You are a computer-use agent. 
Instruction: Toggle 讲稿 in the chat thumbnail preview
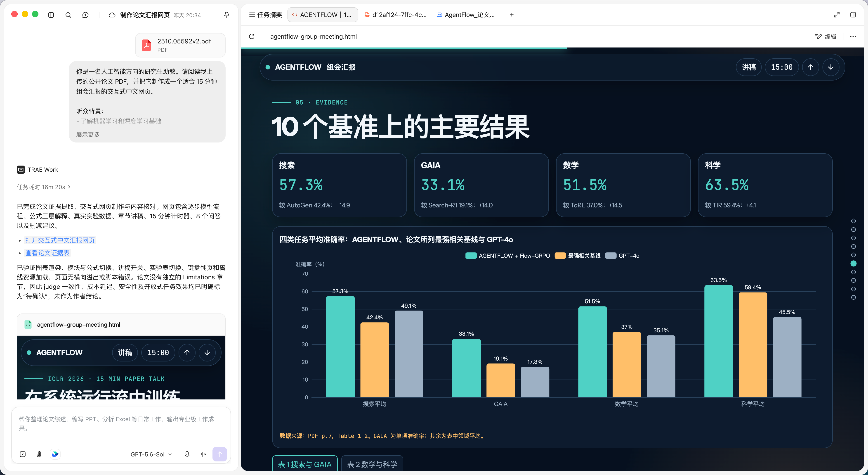(125, 353)
